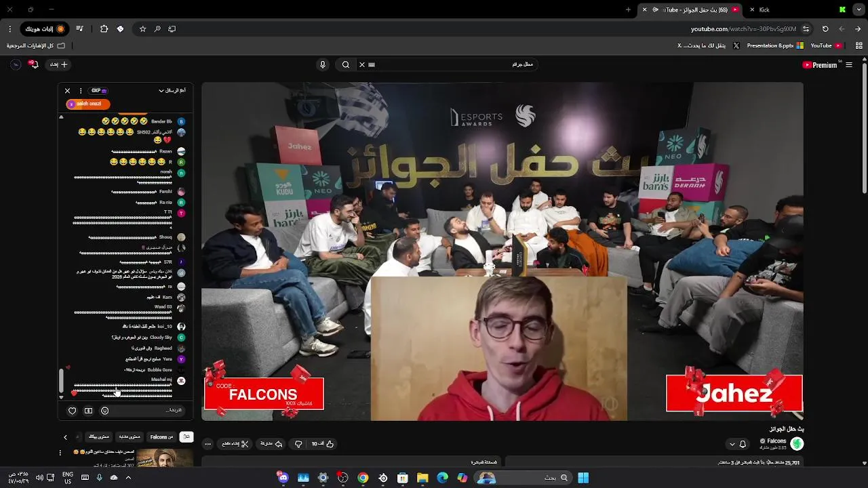Open the apps grid icon in bookmarks bar
The height and width of the screenshot is (488, 868).
pos(859,45)
